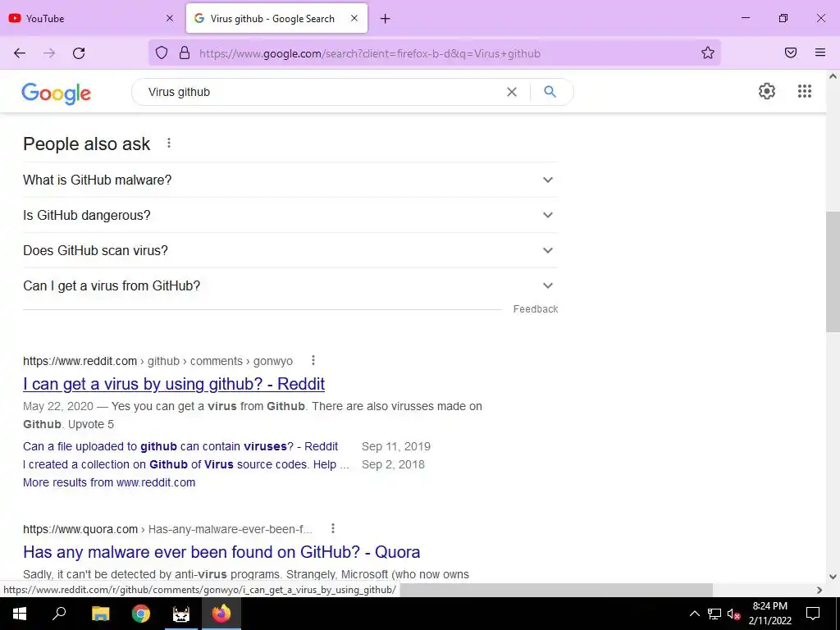This screenshot has height=630, width=840.
Task: Expand "Can I get a virus from GitHub?"
Action: [x=290, y=286]
